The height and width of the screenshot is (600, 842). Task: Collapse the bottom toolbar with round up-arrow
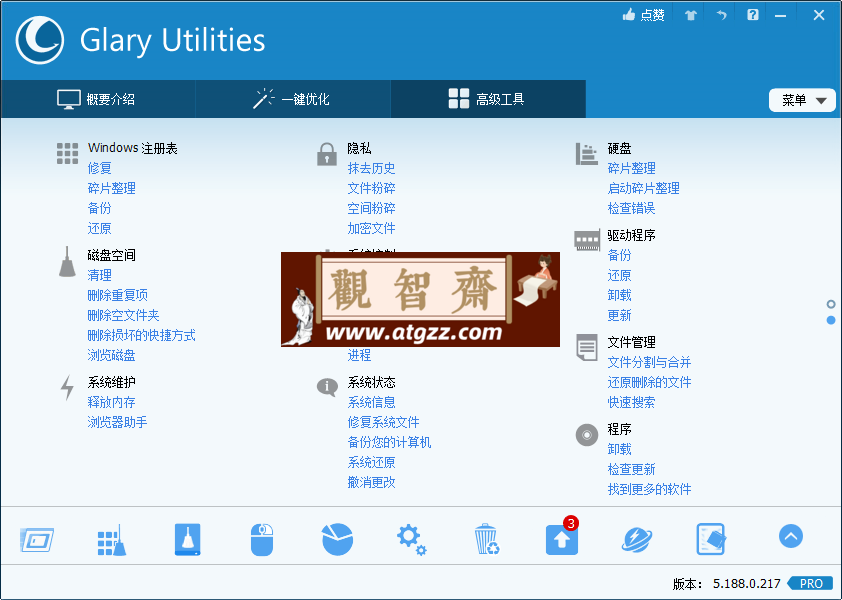coord(791,536)
